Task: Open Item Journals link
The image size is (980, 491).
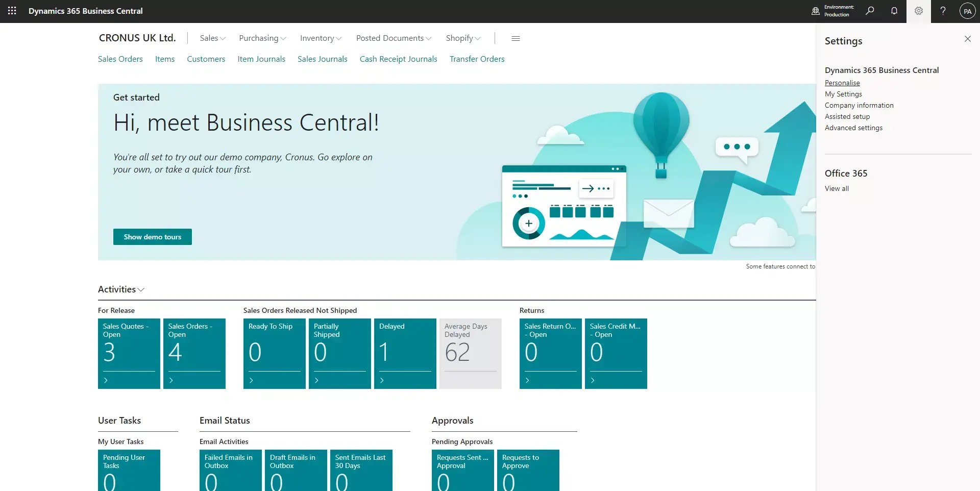Action: click(x=261, y=59)
